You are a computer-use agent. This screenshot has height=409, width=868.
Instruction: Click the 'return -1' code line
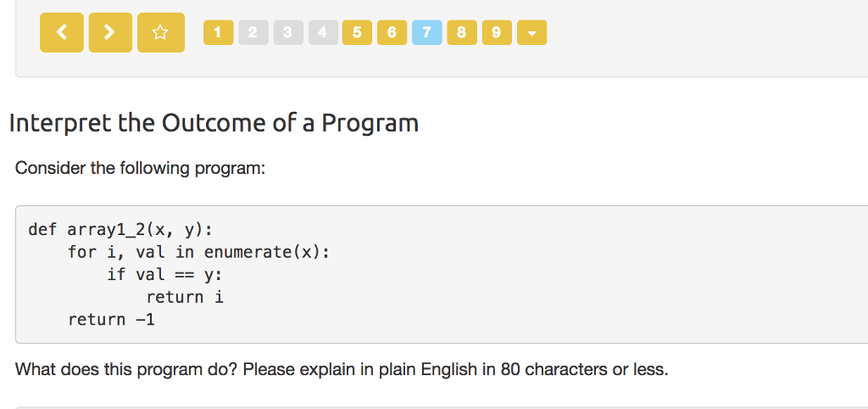click(111, 319)
